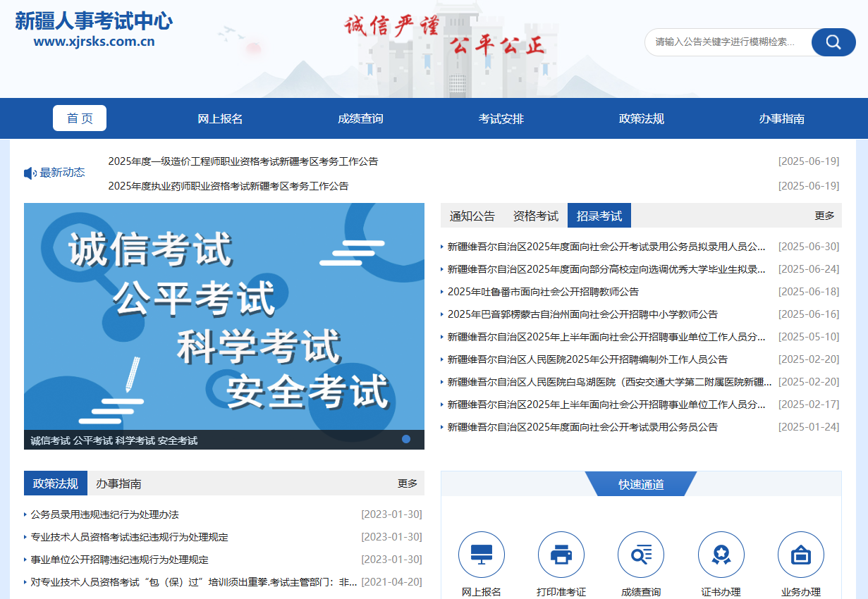Image resolution: width=868 pixels, height=599 pixels.
Task: Open the 新疆人事考试中心 site logo
Action: (x=94, y=30)
